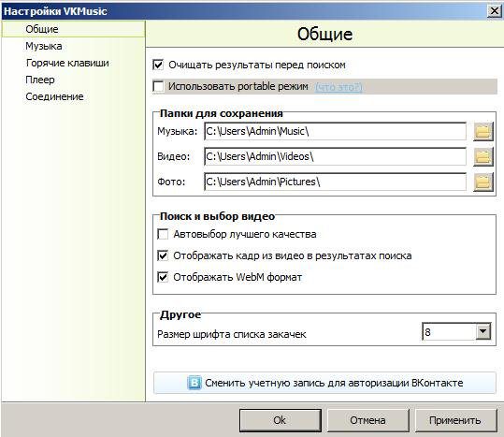
Task: Browse folder for Музыка save path
Action: 483,131
